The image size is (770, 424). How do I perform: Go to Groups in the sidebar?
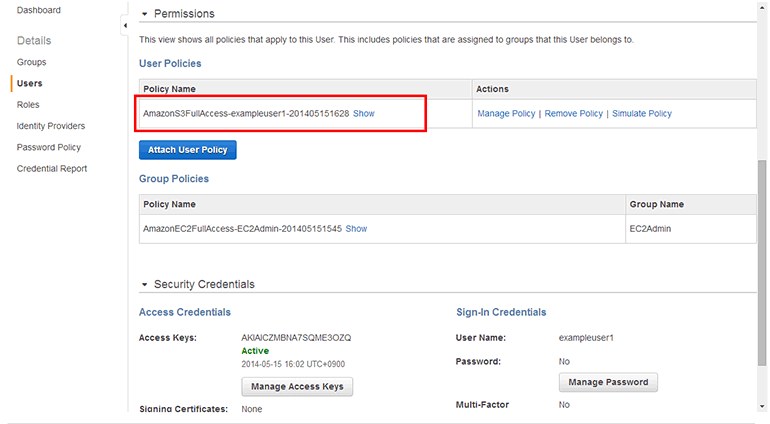pos(31,62)
